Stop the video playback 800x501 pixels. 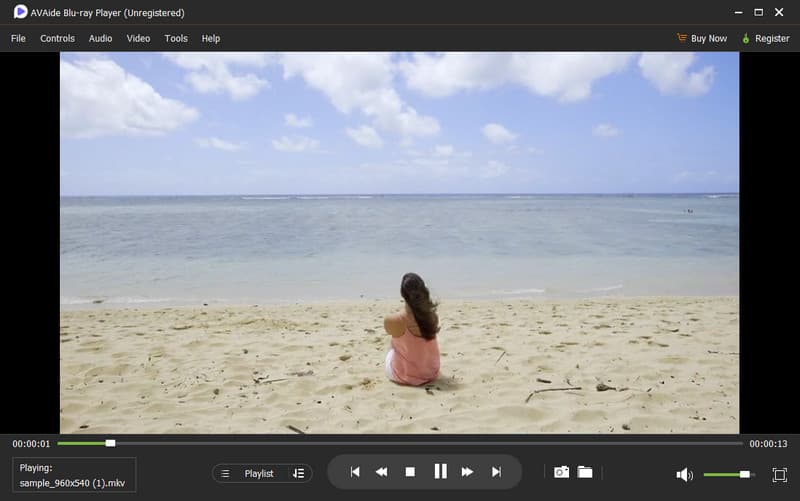pos(410,472)
